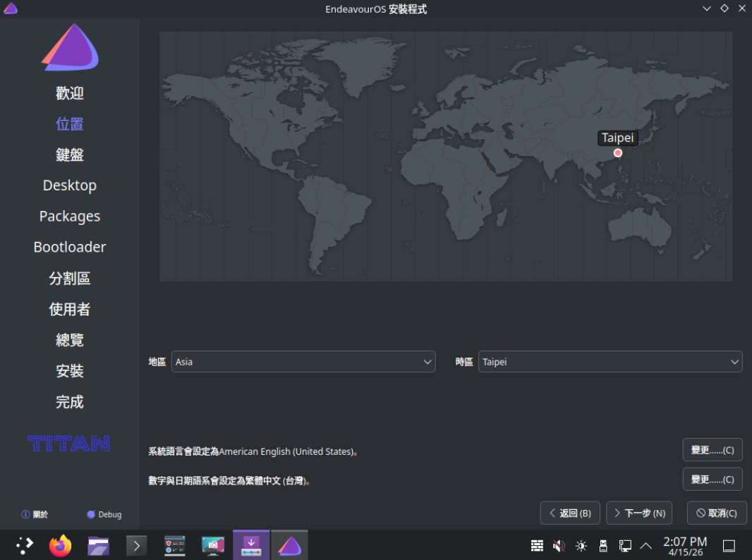Click the 返回 (B) back button
Screen dimensions: 752x560
pyautogui.click(x=570, y=513)
